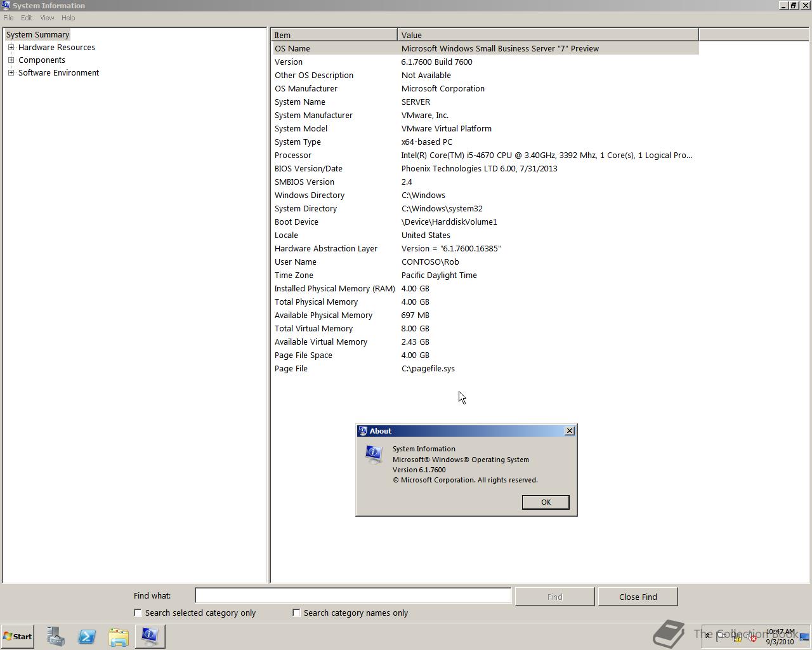Screen dimensions: 812x650
Task: Confirm the About dialog with OK
Action: [546, 502]
